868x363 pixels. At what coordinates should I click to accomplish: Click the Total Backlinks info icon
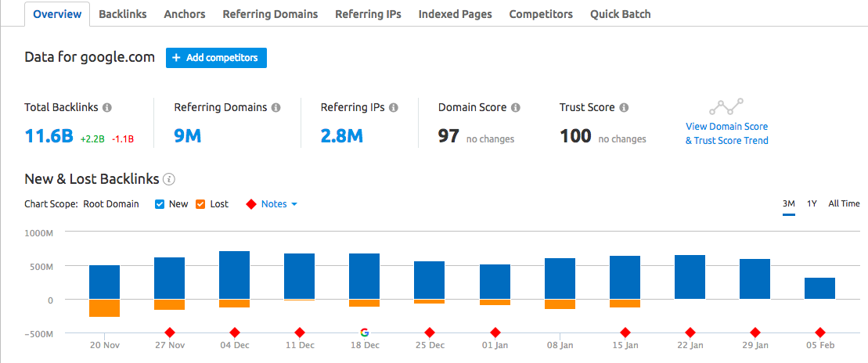click(107, 107)
